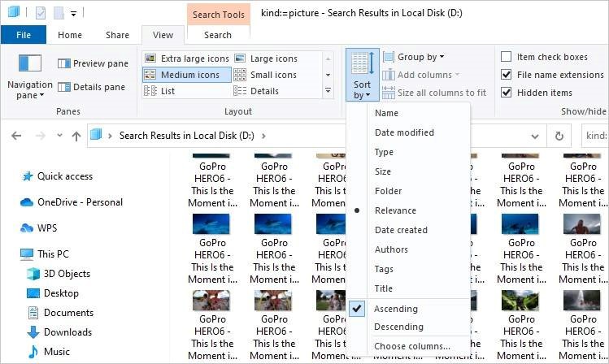Go up one folder level

(x=76, y=136)
